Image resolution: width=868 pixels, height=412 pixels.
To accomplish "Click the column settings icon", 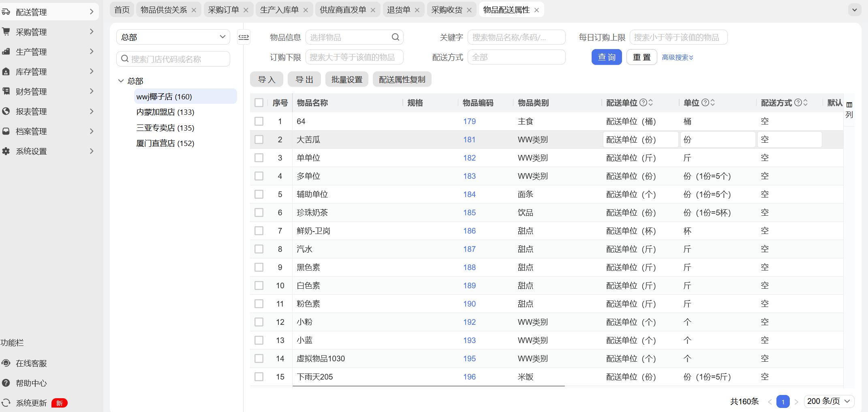I will point(849,105).
